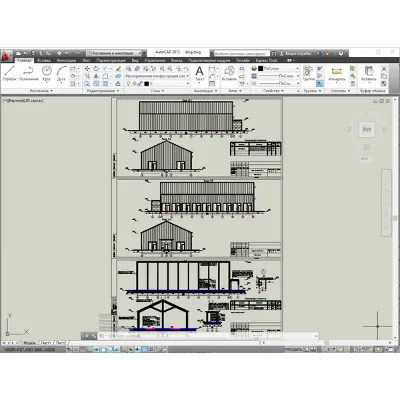The height and width of the screenshot is (400, 400).
Task: Click the Paste (Вставить) clipboard button
Action: pyautogui.click(x=369, y=73)
